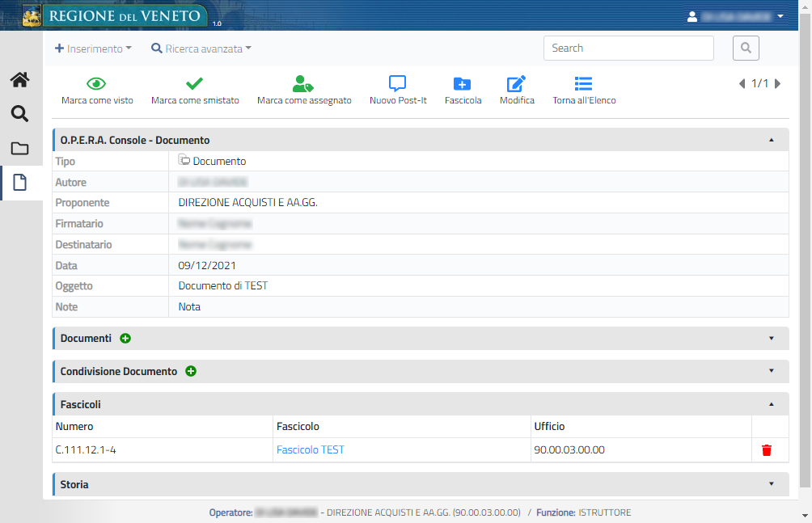Viewport: 812px width, 523px height.
Task: Click the Nota value in Note row
Action: pos(189,306)
